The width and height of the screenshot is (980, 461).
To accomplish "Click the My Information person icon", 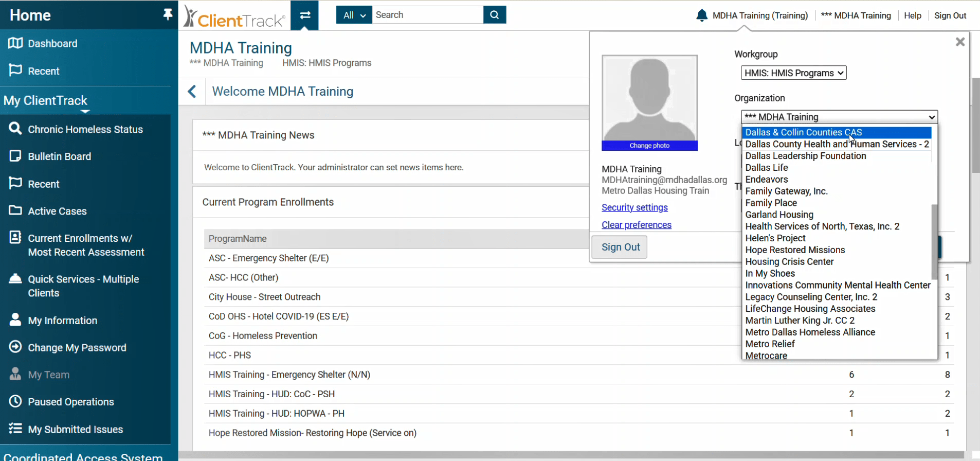I will [15, 320].
